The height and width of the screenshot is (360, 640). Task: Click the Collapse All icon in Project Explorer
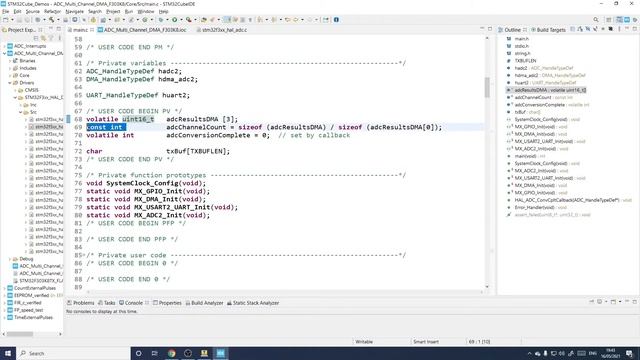36,38
